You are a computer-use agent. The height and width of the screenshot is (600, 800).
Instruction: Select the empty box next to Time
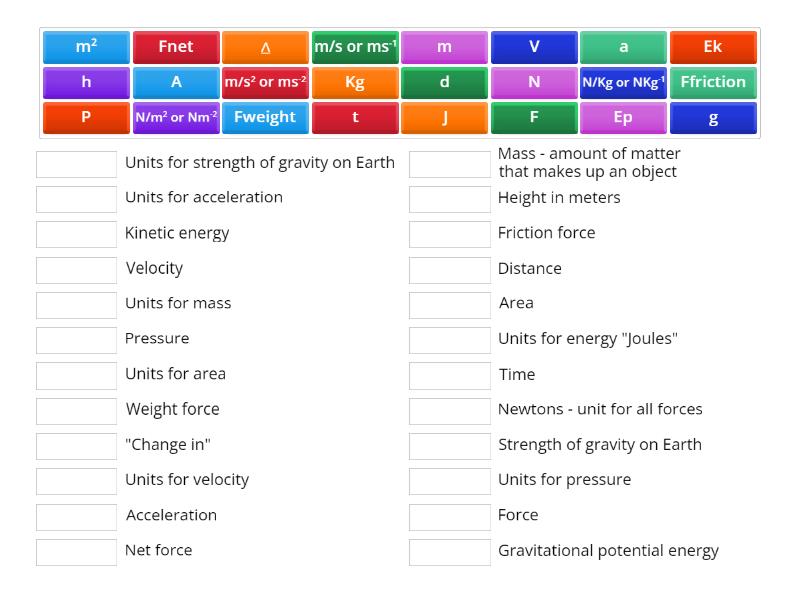point(449,375)
